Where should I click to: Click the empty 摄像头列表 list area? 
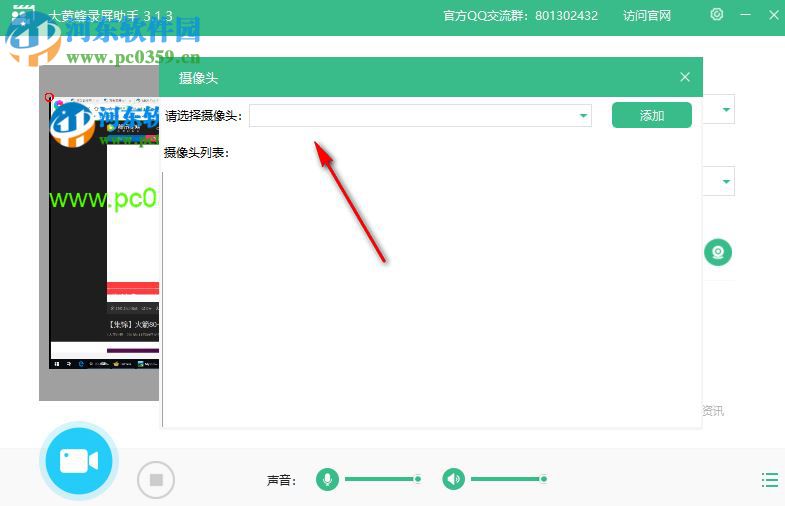[x=432, y=299]
